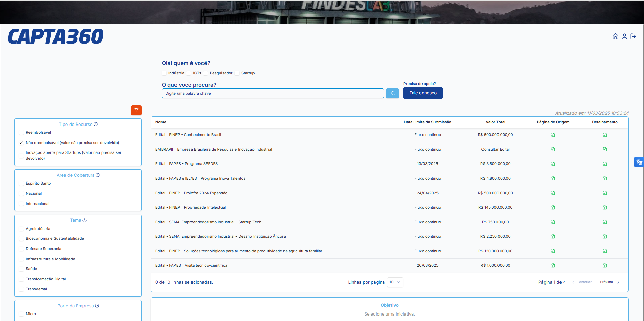Open origin page for SENAI Startup.Tech
The image size is (644, 321).
(553, 222)
